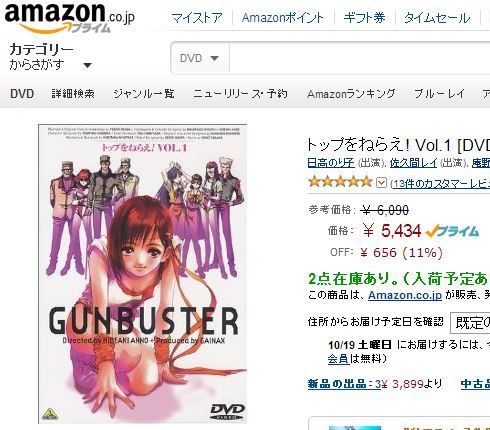
Task: Expand the カテゴリーからさがす menu
Action: point(50,57)
